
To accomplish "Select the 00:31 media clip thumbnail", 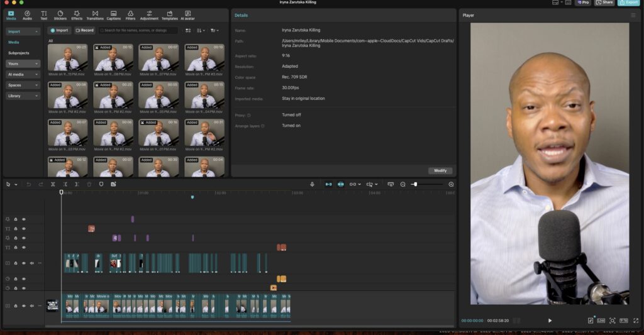I will click(x=204, y=133).
